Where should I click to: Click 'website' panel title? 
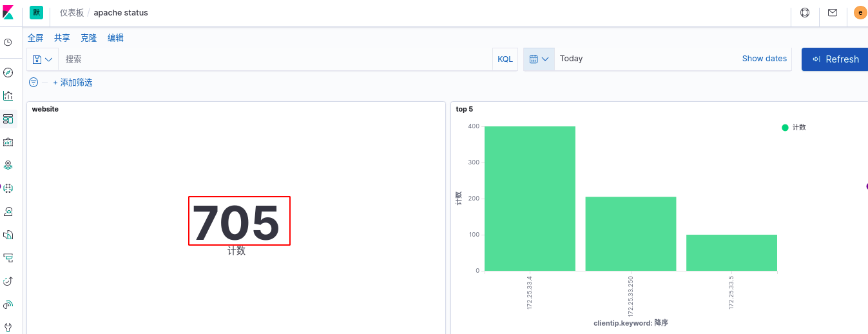[45, 109]
